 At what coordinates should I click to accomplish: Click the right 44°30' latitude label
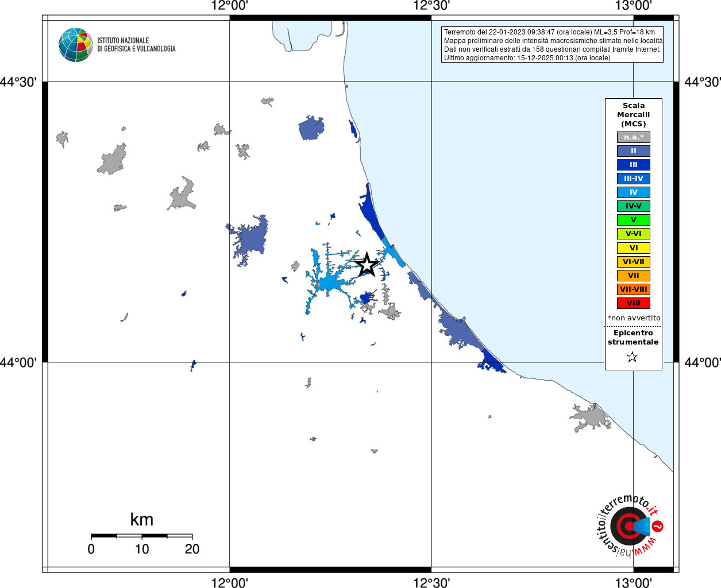(702, 82)
